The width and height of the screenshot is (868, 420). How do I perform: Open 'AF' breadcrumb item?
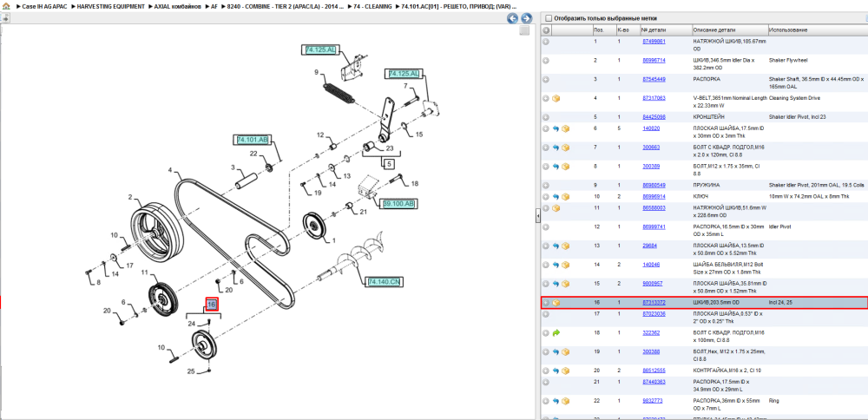click(214, 6)
